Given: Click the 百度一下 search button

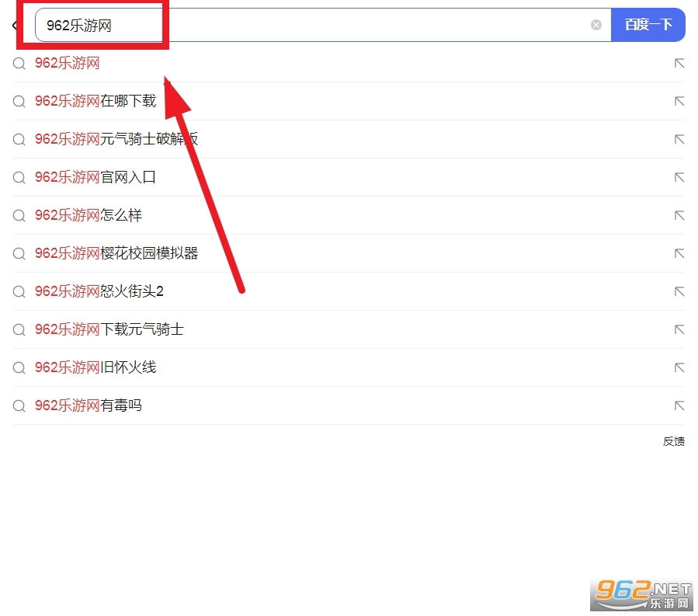Looking at the screenshot, I should click(648, 25).
